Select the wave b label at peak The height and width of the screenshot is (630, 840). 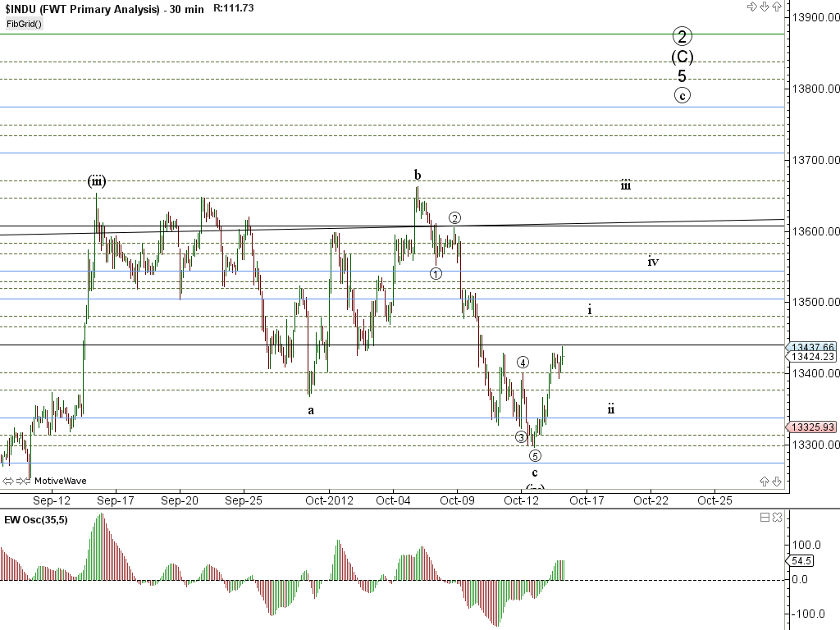pyautogui.click(x=418, y=175)
